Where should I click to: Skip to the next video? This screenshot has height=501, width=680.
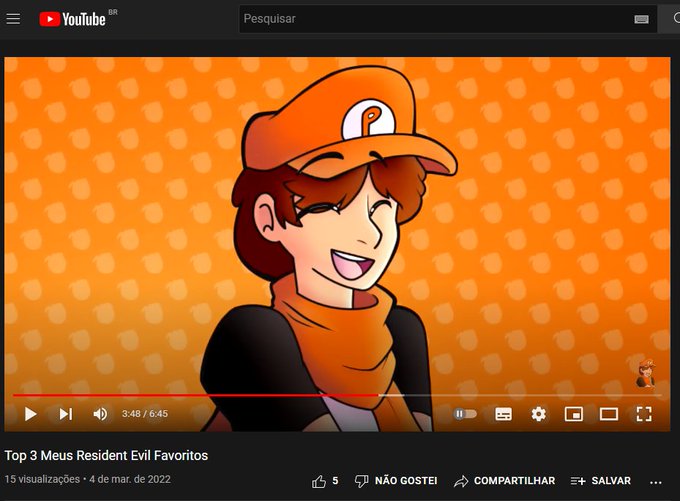(66, 414)
